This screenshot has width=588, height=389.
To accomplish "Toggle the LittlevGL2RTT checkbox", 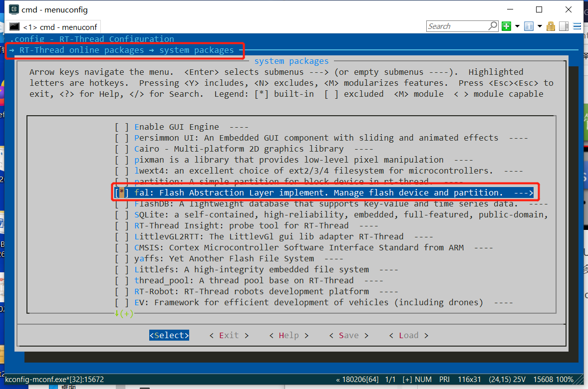I will click(122, 236).
